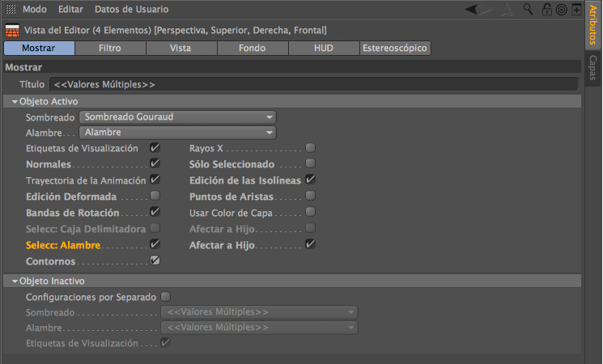The width and height of the screenshot is (603, 364).
Task: Switch to the Estereoscópico tab
Action: tap(395, 49)
